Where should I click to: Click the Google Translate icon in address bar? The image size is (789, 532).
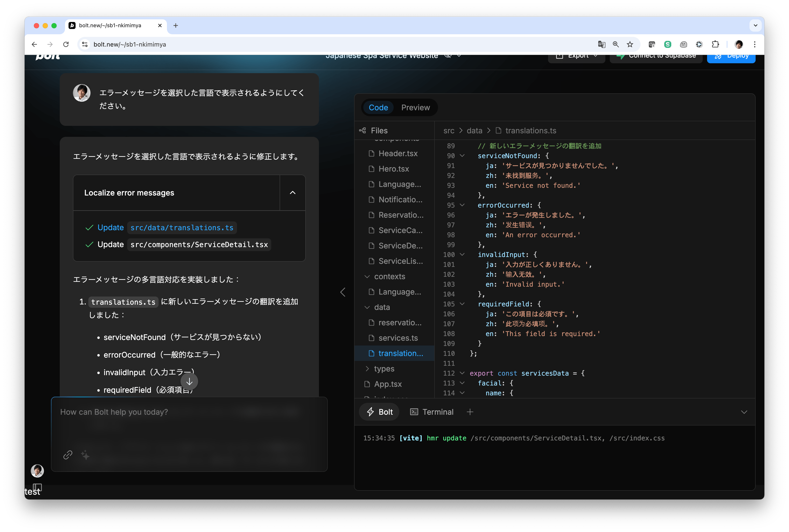click(x=601, y=44)
